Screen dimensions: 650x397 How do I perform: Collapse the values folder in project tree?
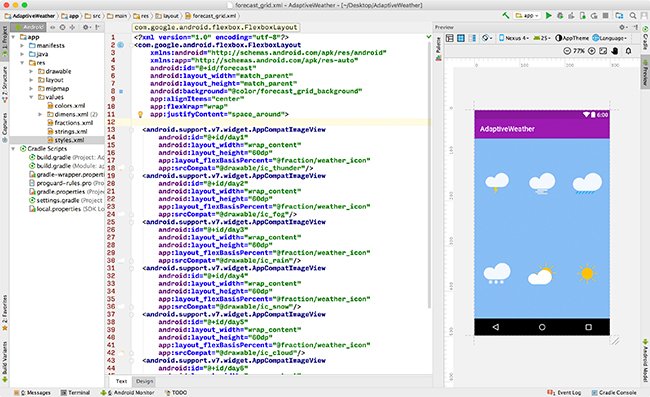tap(31, 97)
